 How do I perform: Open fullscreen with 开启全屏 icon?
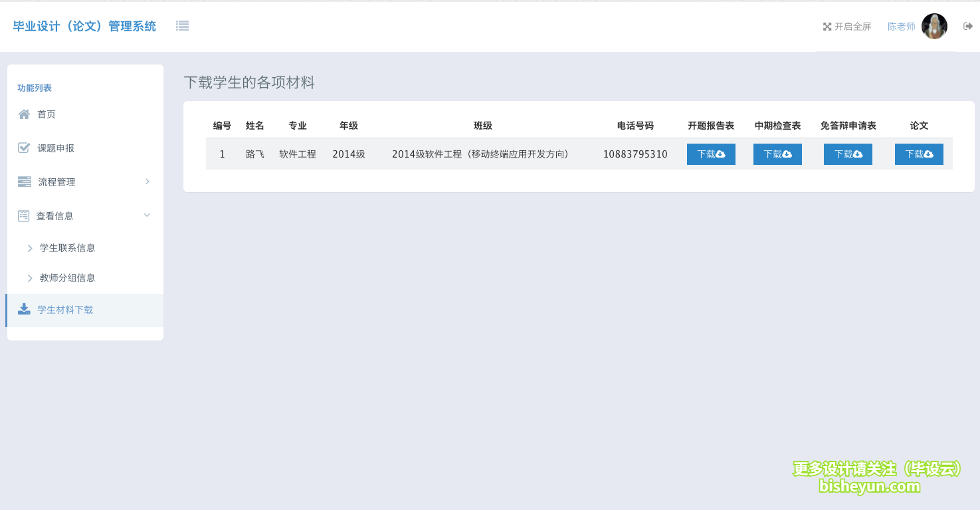tap(827, 26)
